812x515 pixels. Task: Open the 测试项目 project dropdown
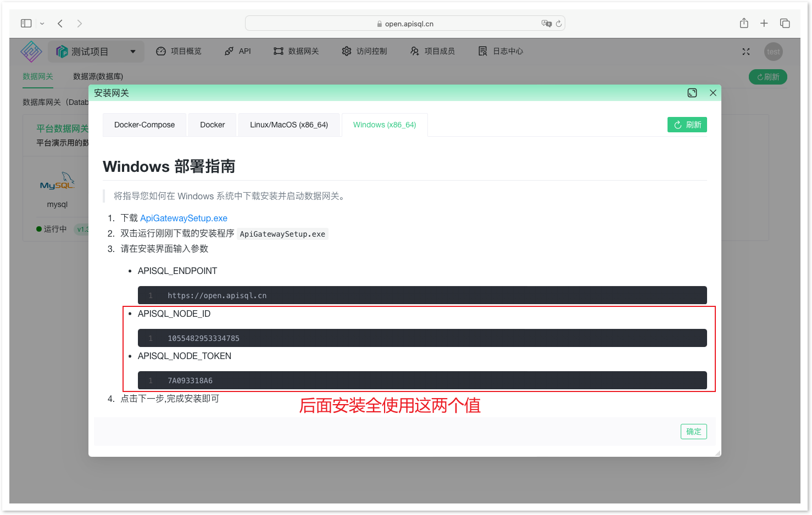(96, 52)
